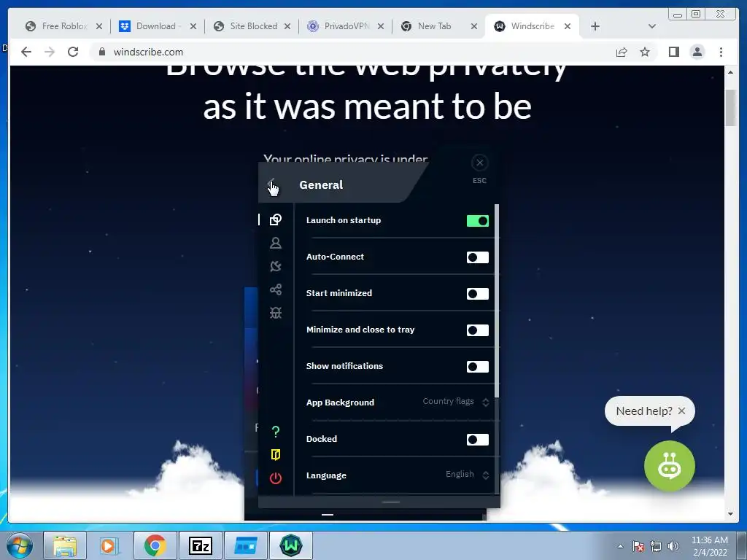
Task: Close preferences with the ESC circle button
Action: point(479,163)
